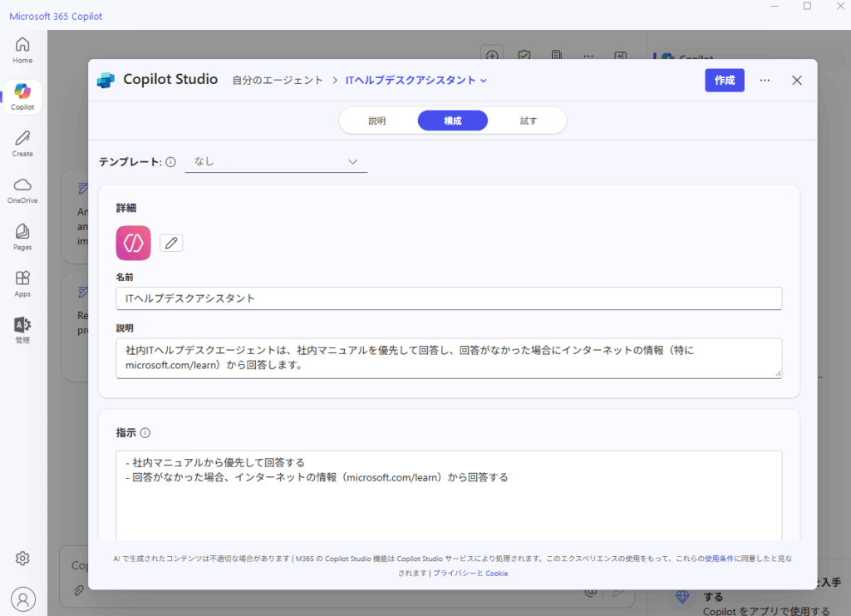Switch to the 説明 tab
Screen dimensions: 851x616
(x=377, y=121)
